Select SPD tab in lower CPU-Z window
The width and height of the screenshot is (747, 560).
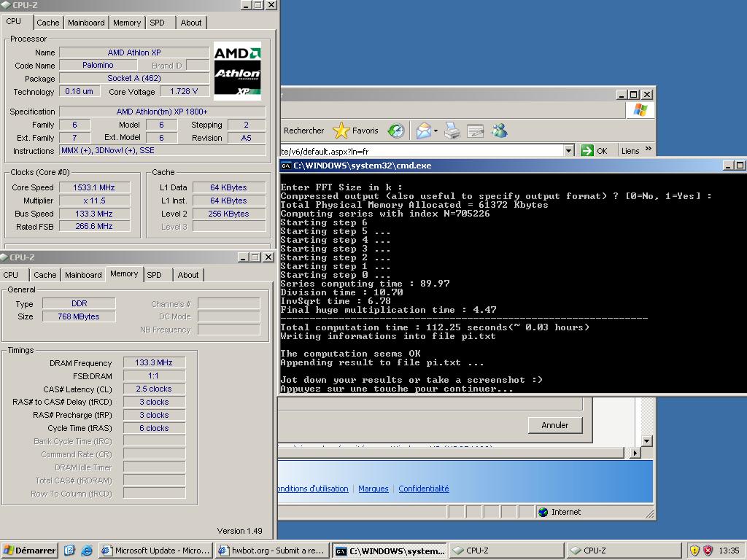[x=155, y=275]
